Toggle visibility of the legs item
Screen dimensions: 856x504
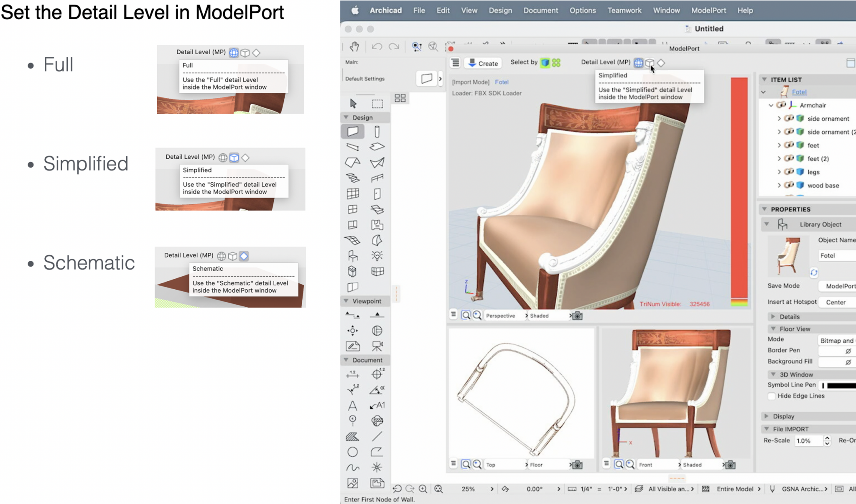coord(790,172)
